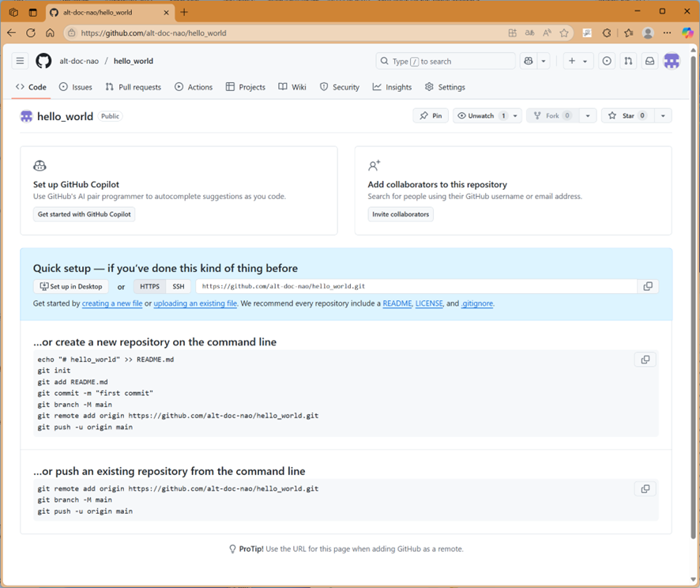
Task: Select the HTTPS clone option
Action: (149, 287)
